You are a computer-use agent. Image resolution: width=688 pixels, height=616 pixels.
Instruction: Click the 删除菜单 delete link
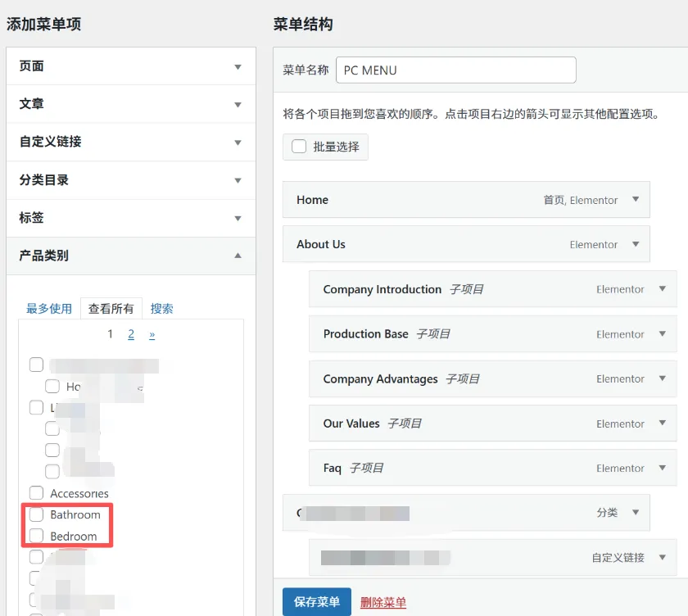click(382, 600)
